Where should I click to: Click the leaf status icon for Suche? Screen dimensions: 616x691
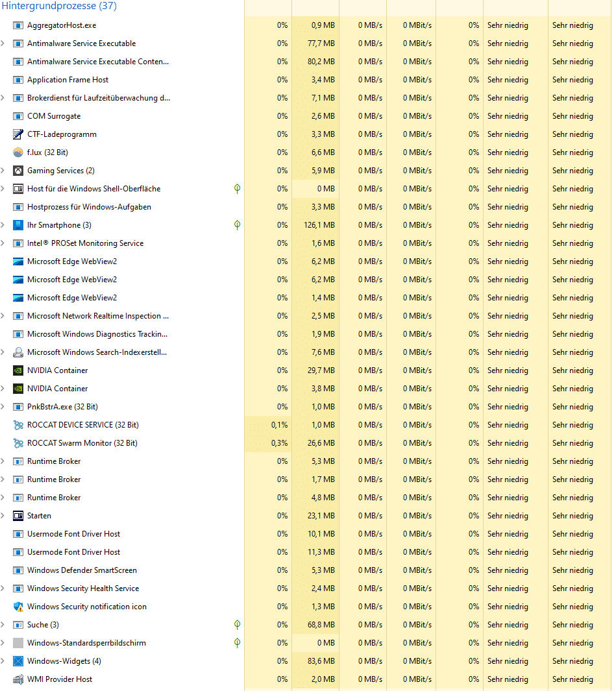coord(237,625)
